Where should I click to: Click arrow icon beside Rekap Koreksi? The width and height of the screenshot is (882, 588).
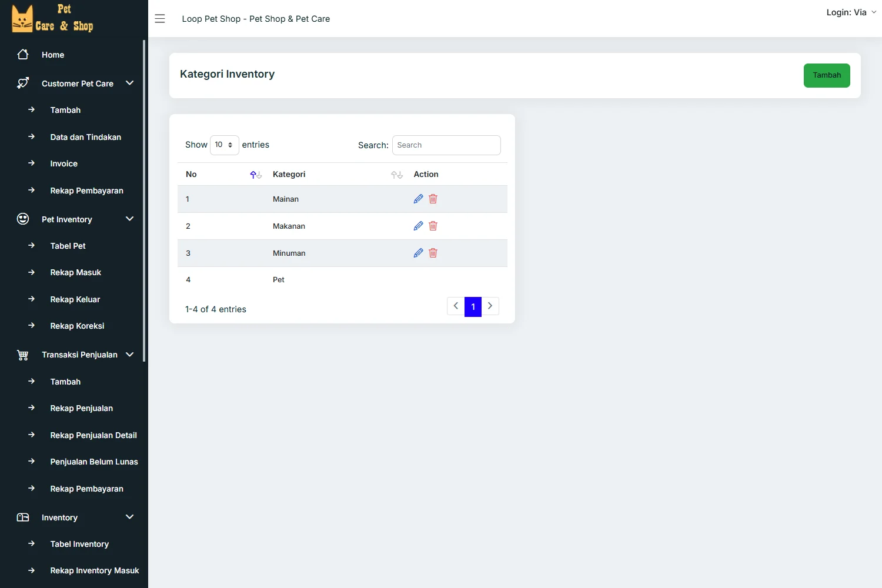[32, 325]
